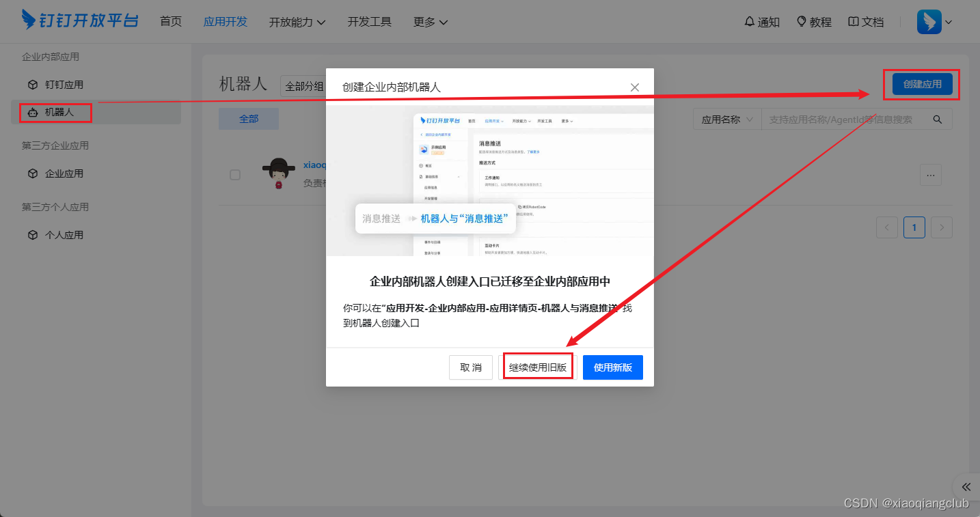This screenshot has width=980, height=517.
Task: Open the 全部分组 group dropdown
Action: tap(303, 86)
